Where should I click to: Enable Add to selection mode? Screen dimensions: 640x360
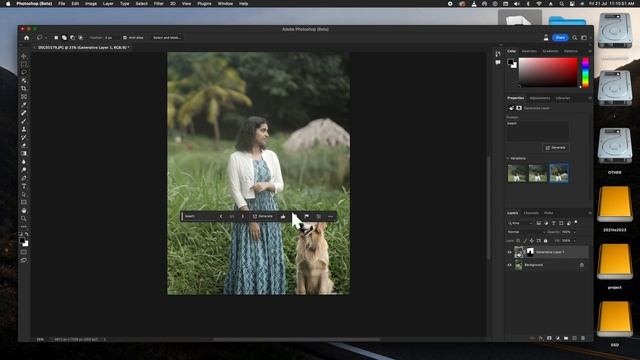(64, 38)
